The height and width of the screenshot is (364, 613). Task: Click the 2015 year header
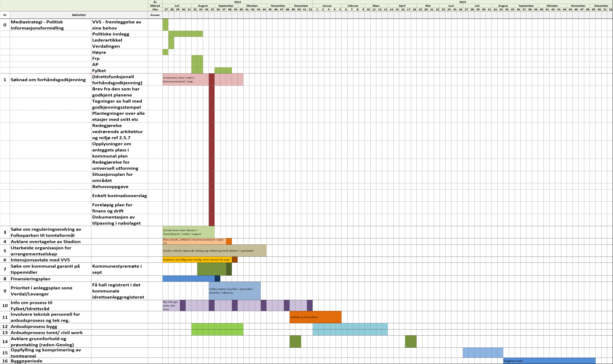tap(463, 2)
